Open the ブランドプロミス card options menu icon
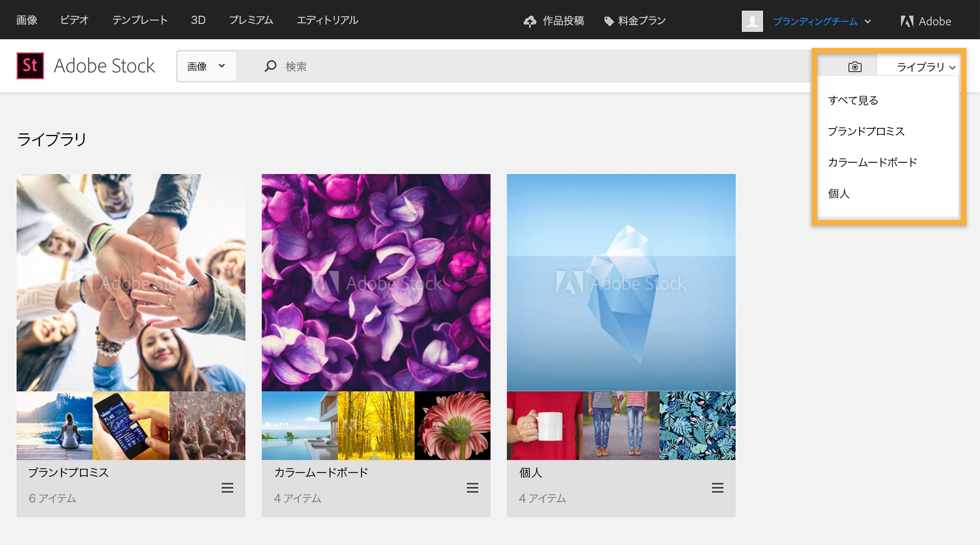 click(228, 488)
